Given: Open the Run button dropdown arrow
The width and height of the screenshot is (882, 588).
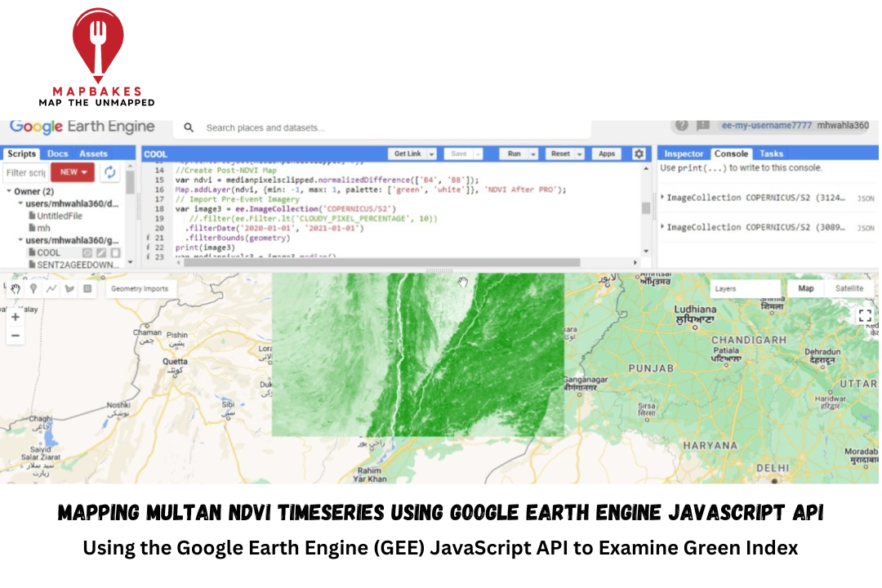Looking at the screenshot, I should click(x=532, y=154).
